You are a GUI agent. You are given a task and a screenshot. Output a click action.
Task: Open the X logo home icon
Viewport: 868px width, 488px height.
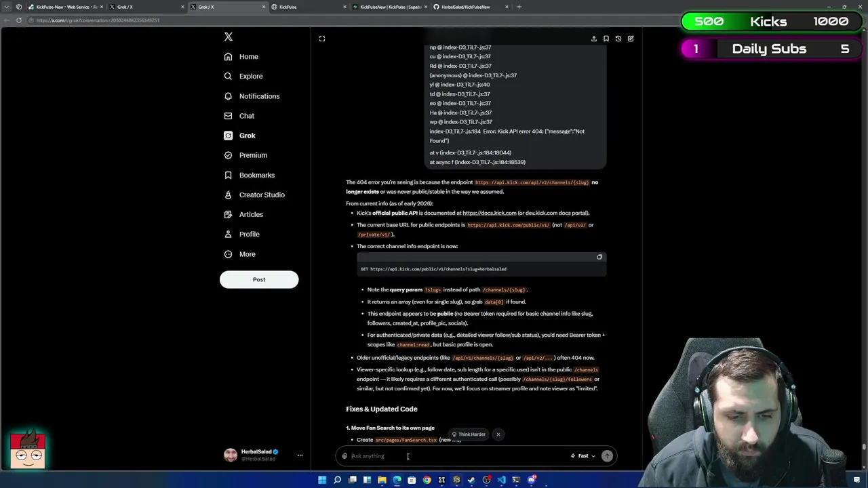click(229, 37)
